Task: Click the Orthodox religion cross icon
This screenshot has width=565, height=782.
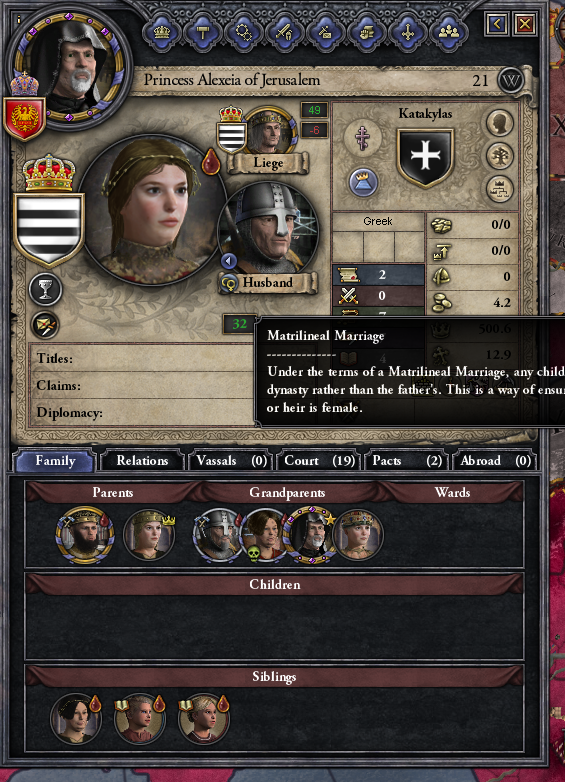Action: (363, 137)
